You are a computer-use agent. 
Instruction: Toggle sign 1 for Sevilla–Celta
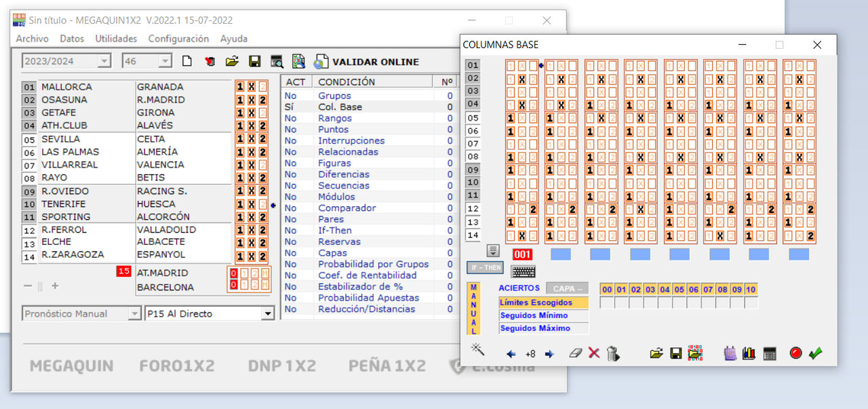(241, 139)
